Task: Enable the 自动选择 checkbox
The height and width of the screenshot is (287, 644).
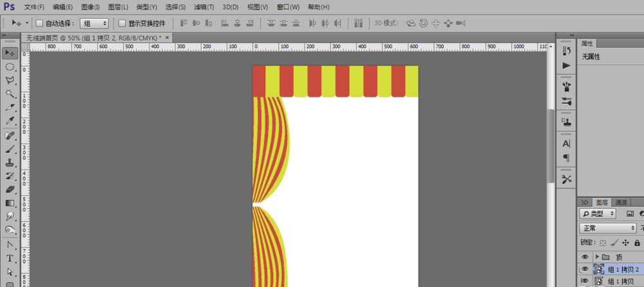Action: 39,23
